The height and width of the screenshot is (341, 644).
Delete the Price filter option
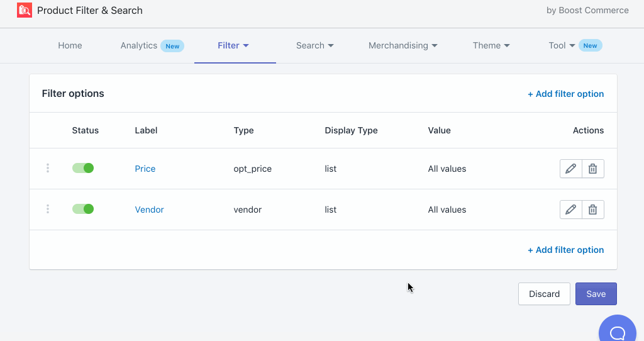tap(592, 169)
